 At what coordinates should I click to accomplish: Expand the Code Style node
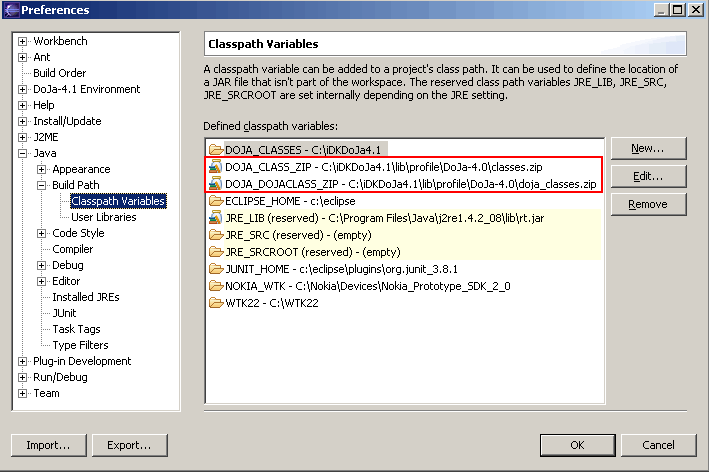pyautogui.click(x=41, y=233)
